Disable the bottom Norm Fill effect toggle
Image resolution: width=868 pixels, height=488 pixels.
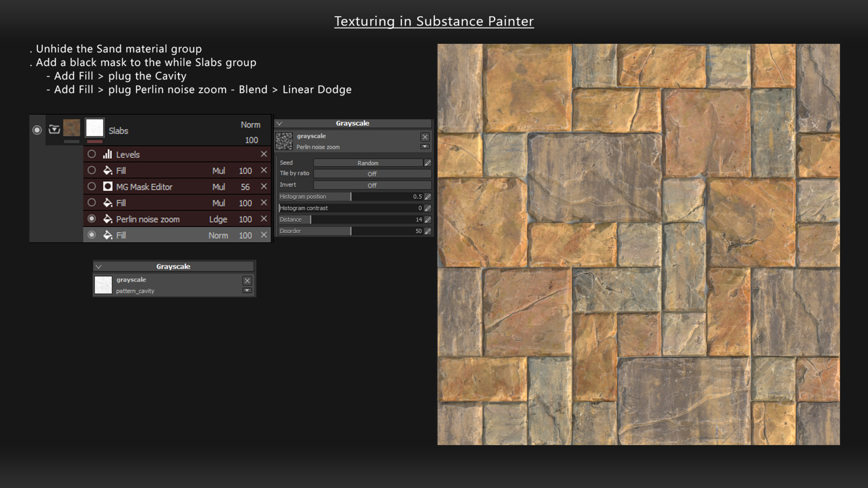tap(92, 235)
